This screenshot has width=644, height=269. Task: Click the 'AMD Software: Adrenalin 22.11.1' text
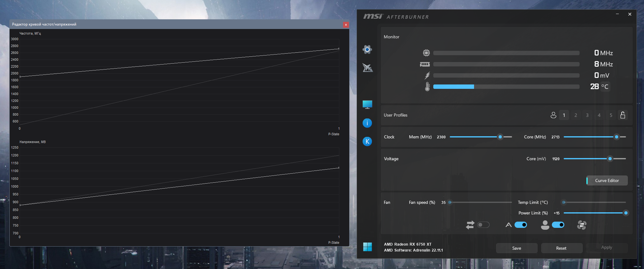[413, 250]
